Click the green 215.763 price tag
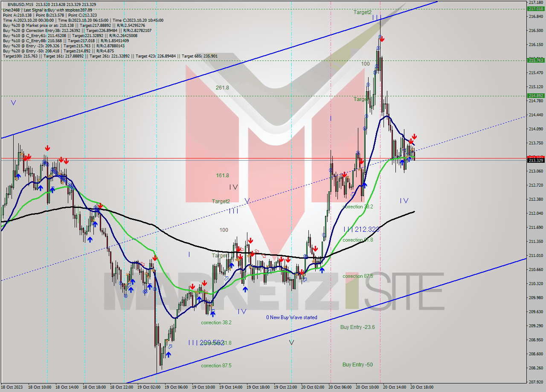This screenshot has width=546, height=392. [535, 60]
